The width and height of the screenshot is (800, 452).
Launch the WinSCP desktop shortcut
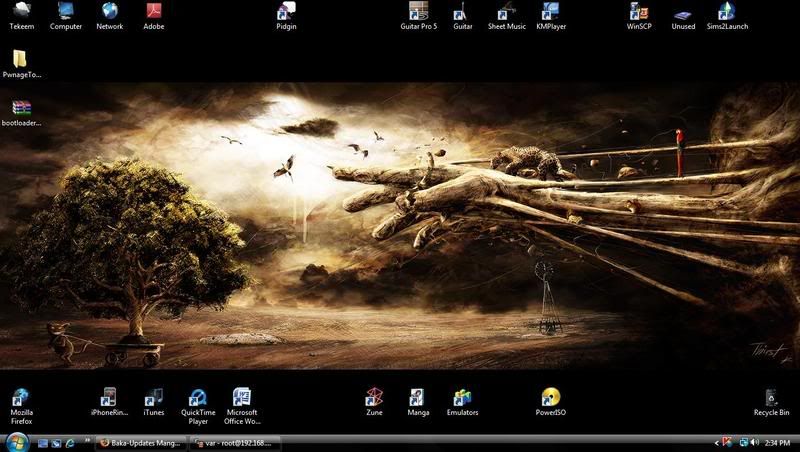(639, 16)
